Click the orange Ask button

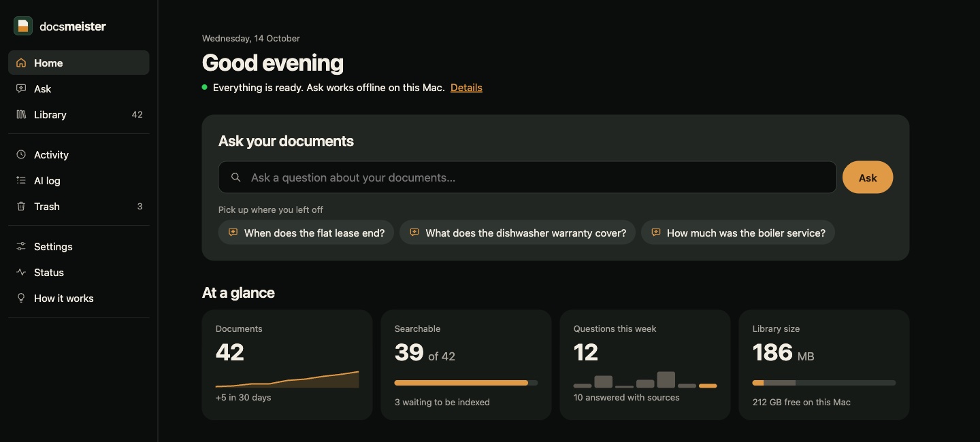[x=868, y=177]
